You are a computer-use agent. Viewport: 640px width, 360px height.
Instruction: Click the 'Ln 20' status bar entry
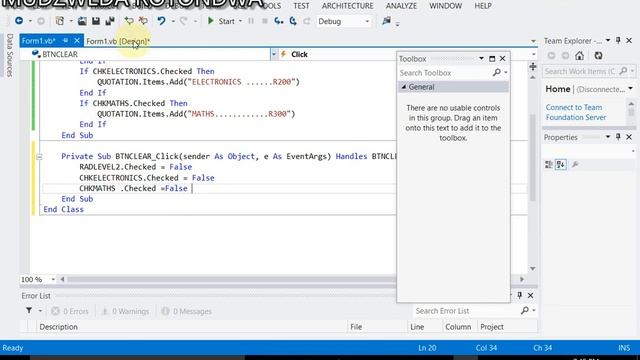tap(427, 348)
